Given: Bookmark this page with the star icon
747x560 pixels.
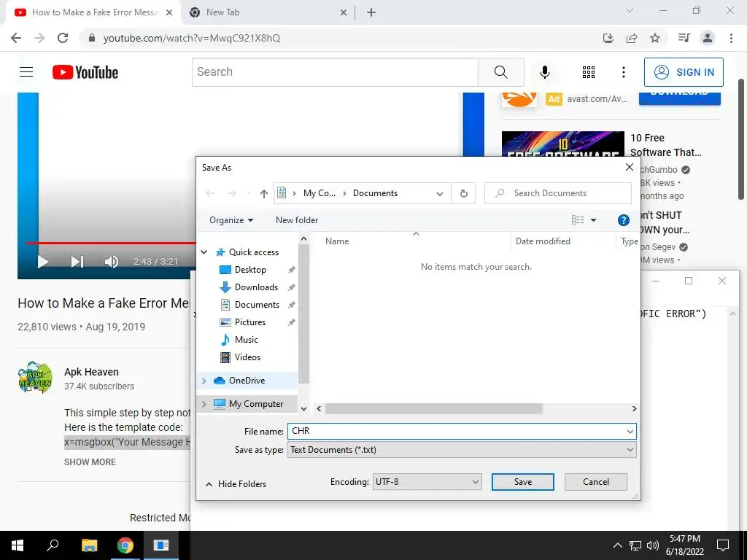Looking at the screenshot, I should click(x=655, y=38).
